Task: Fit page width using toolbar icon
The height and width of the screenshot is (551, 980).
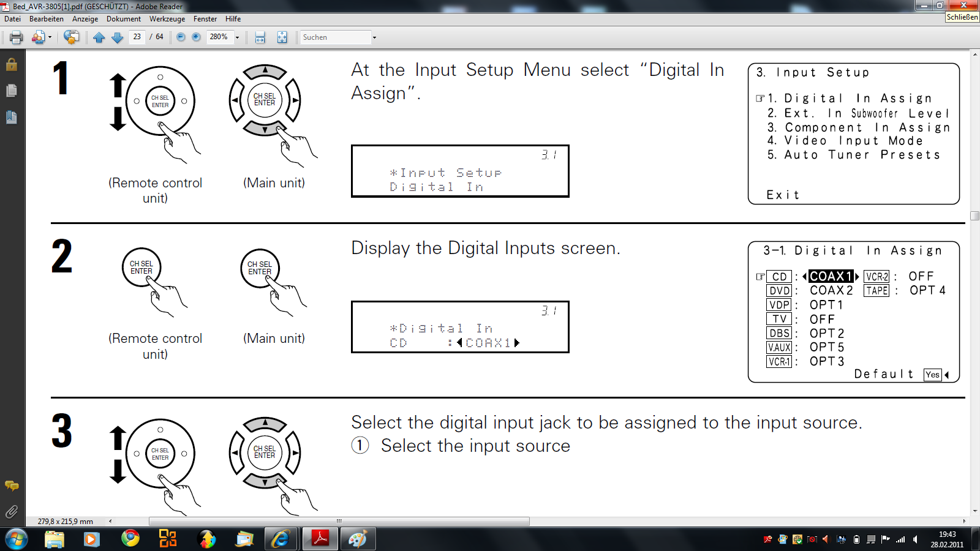Action: pos(260,37)
